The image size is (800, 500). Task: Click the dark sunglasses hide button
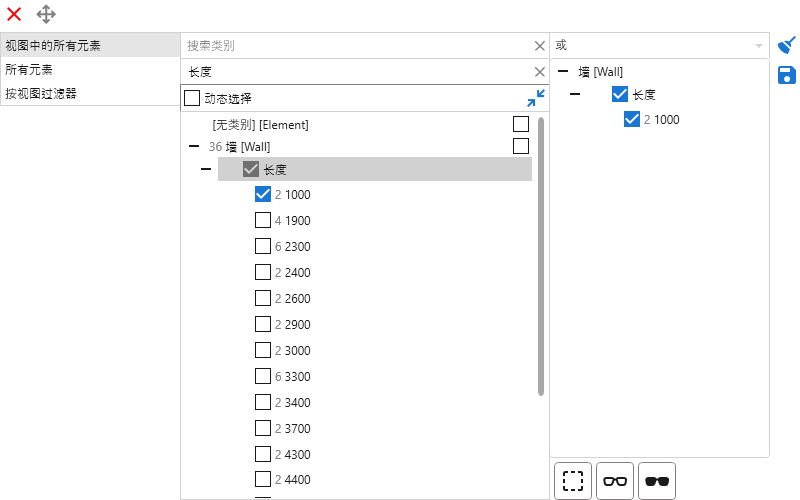657,481
